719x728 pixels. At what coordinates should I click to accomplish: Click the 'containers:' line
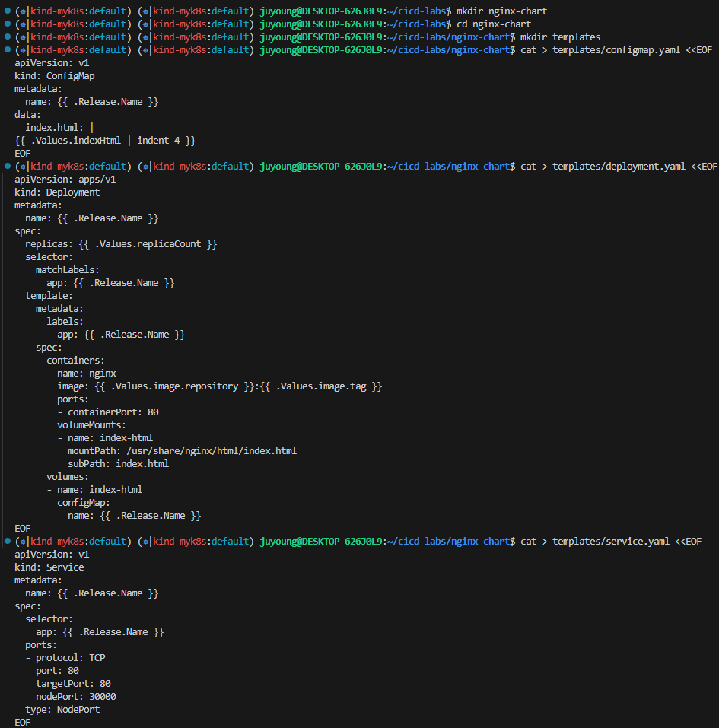(x=76, y=361)
